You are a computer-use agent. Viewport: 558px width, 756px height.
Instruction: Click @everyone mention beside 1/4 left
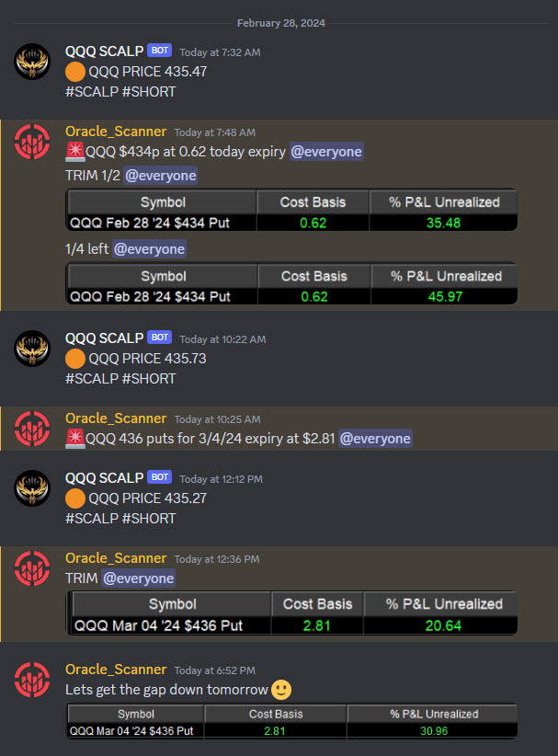coord(149,249)
